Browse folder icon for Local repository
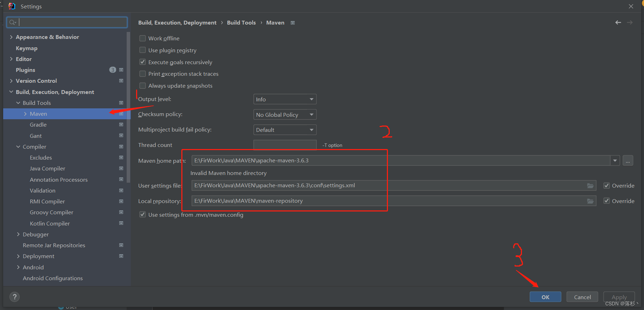 (590, 201)
